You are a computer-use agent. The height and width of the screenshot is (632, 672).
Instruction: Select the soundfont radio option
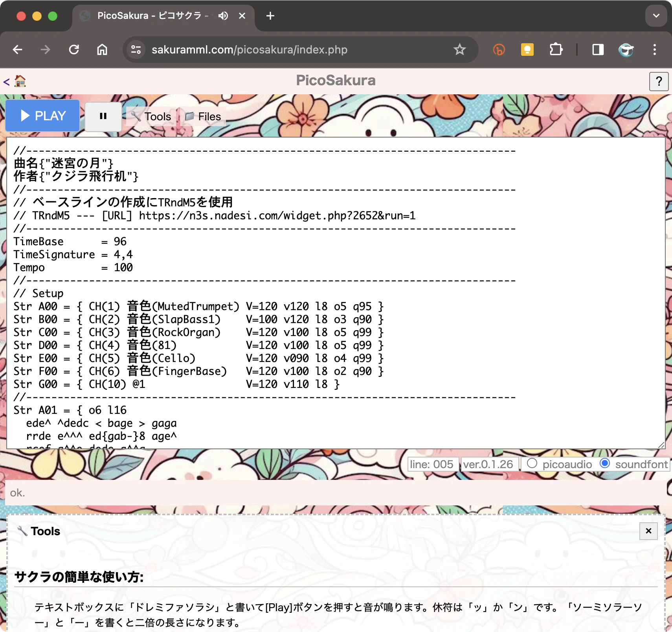[605, 463]
